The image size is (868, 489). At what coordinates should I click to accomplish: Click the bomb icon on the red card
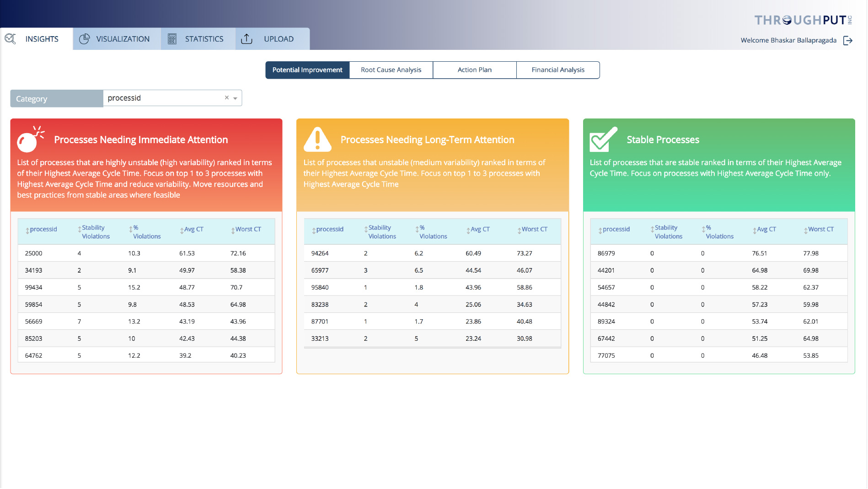click(30, 139)
